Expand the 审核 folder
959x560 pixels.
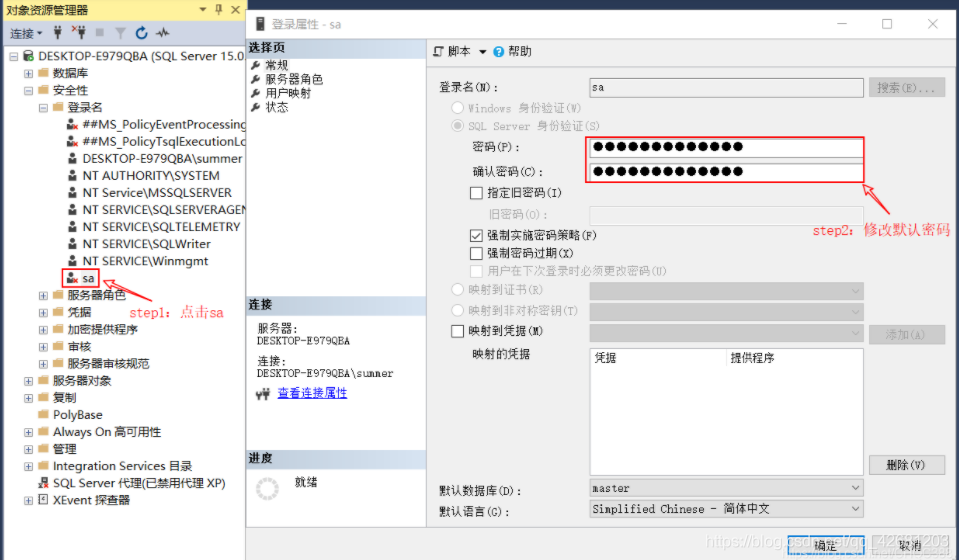click(43, 347)
